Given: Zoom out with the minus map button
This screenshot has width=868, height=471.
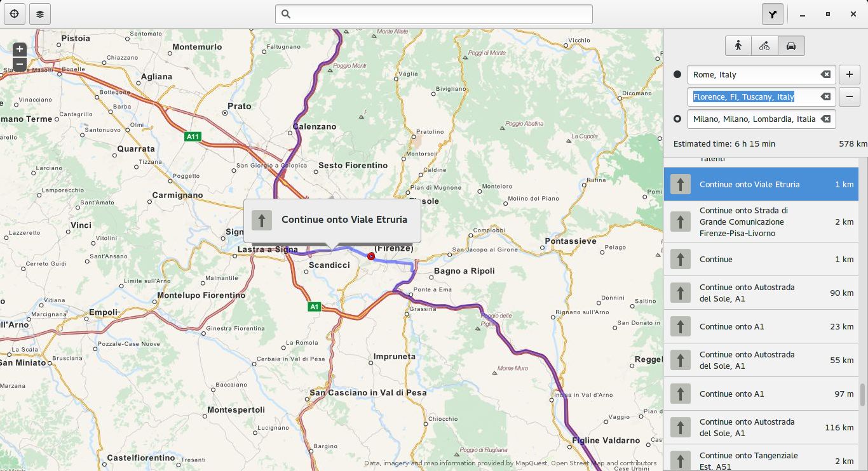Looking at the screenshot, I should tap(20, 63).
